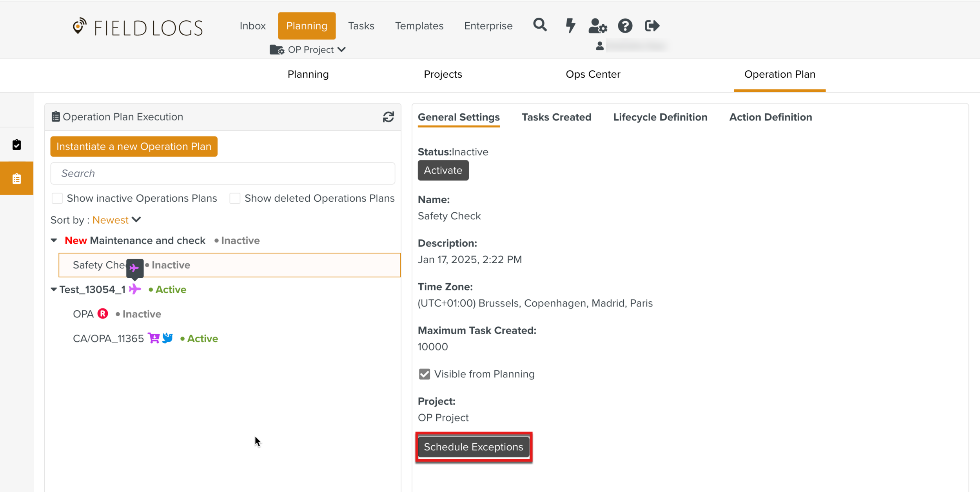Viewport: 980px width, 492px height.
Task: Refresh the Operation Plan Execution list
Action: coord(388,117)
